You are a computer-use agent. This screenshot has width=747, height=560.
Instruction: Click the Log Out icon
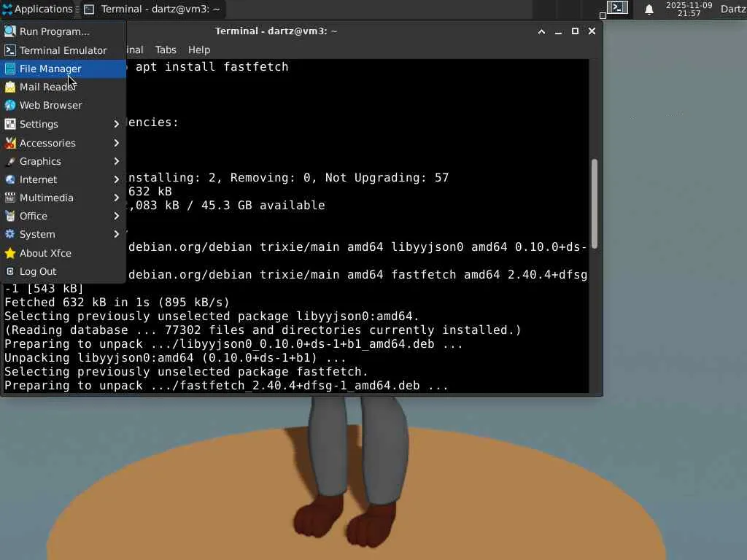point(10,271)
